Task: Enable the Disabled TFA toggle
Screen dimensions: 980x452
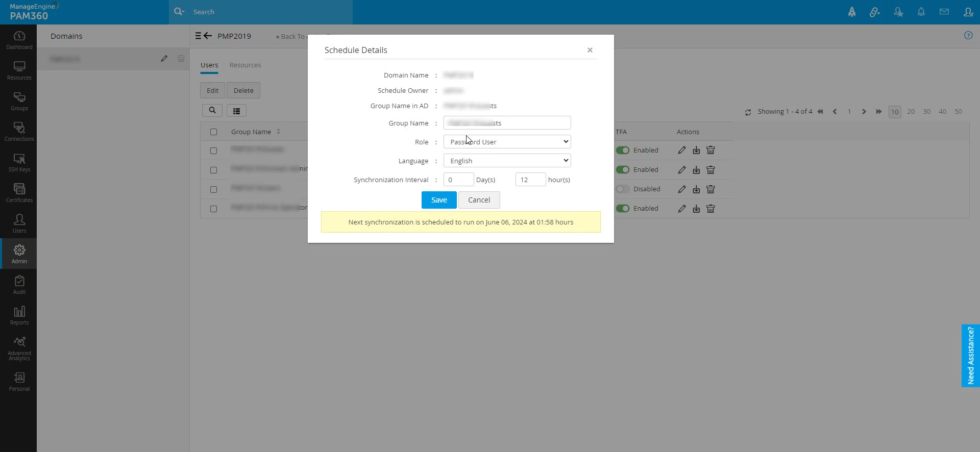Action: pyautogui.click(x=623, y=189)
